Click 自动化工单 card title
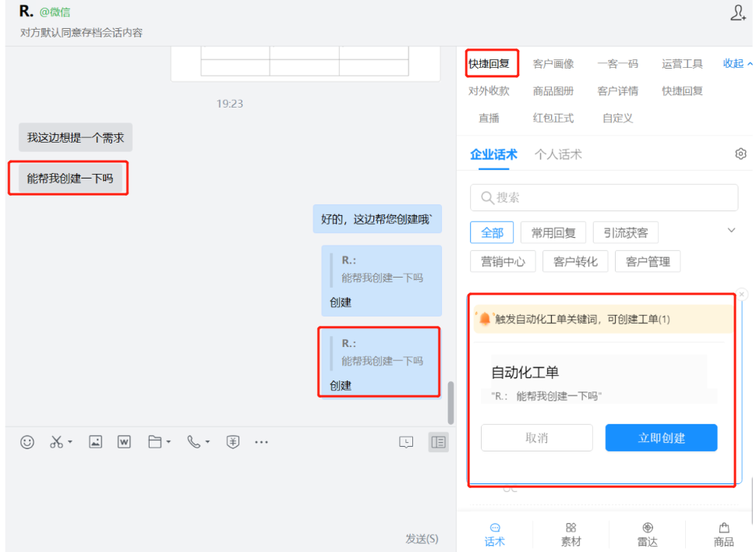This screenshot has width=756, height=552. (525, 372)
